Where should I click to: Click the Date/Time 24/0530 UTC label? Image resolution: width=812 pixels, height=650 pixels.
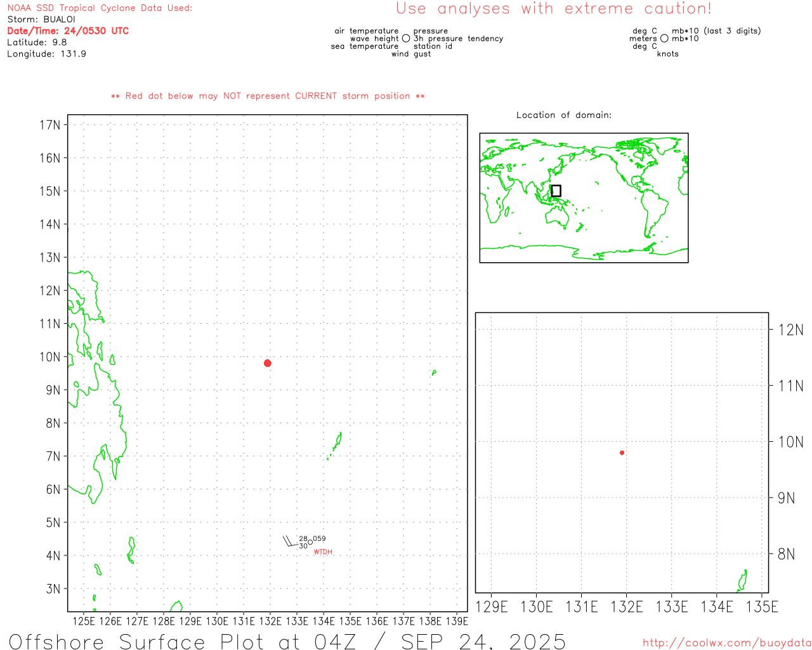pyautogui.click(x=68, y=31)
